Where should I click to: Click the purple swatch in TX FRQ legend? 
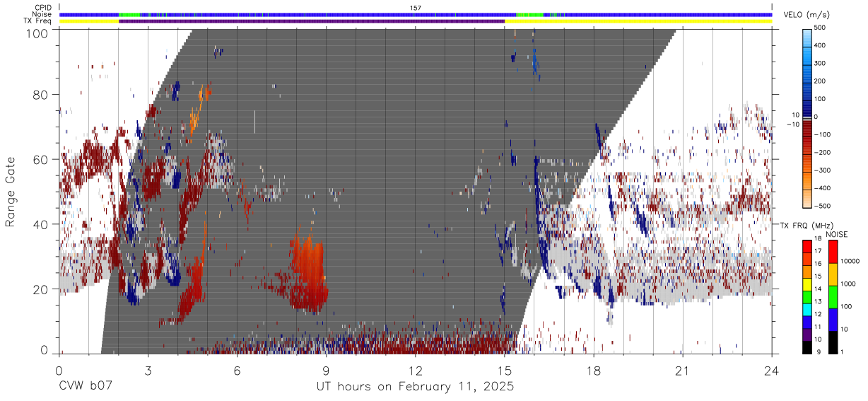pyautogui.click(x=807, y=336)
